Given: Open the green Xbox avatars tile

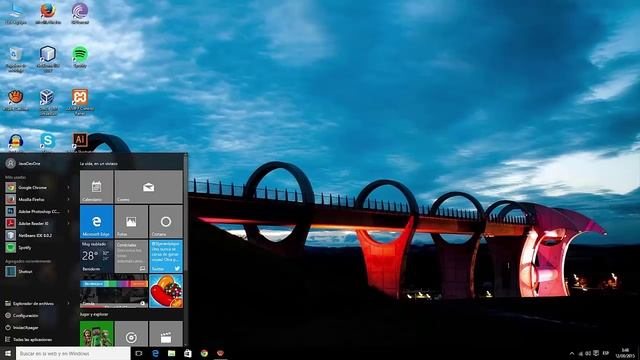Looking at the screenshot, I should click(x=96, y=334).
